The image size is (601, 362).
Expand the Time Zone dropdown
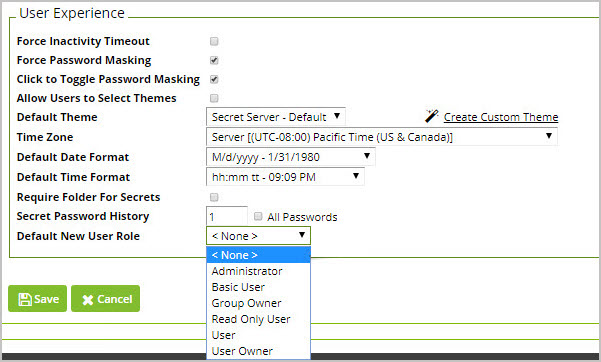382,137
